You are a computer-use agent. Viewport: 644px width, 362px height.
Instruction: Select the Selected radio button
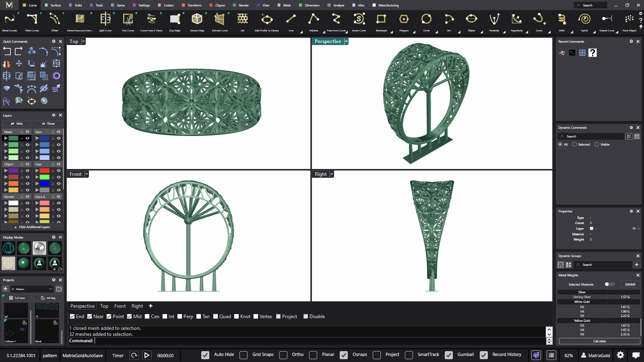(x=574, y=144)
